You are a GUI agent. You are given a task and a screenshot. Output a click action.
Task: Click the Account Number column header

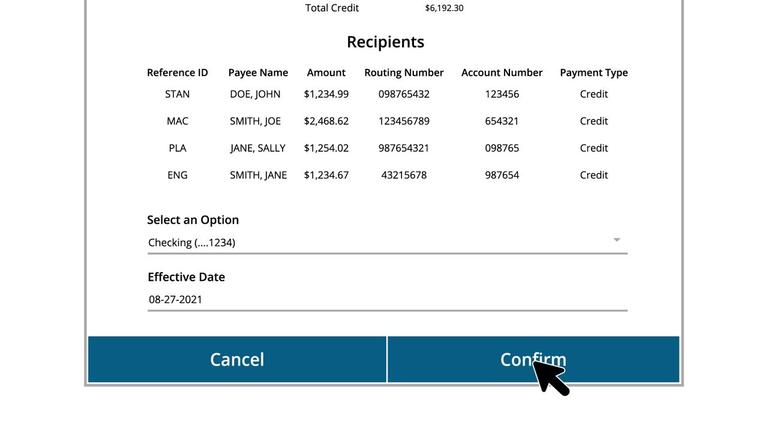click(x=502, y=72)
